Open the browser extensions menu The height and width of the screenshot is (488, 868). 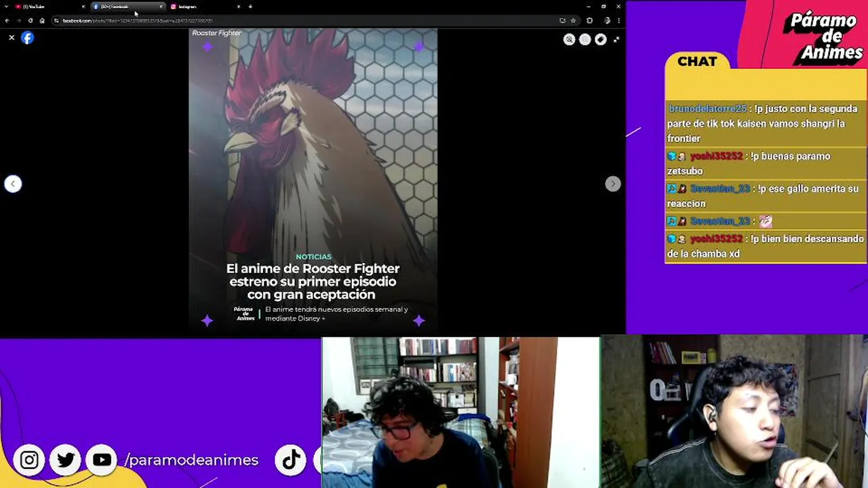click(x=589, y=20)
